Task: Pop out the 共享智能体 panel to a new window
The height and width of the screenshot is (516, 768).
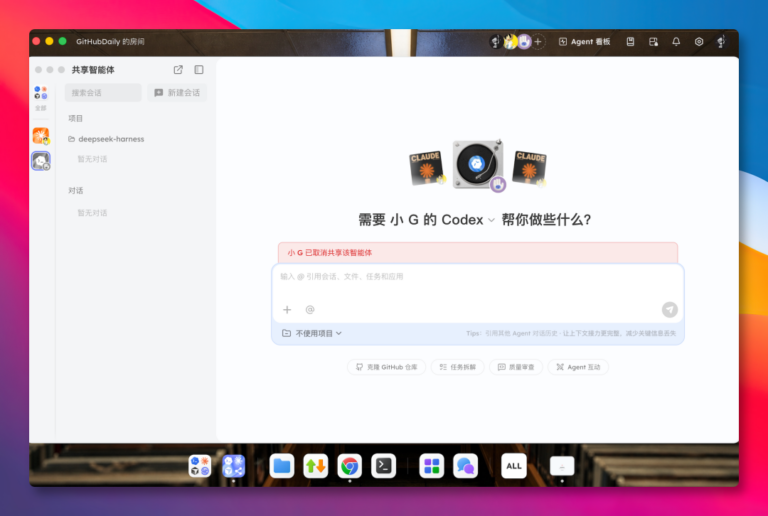Action: (x=178, y=70)
